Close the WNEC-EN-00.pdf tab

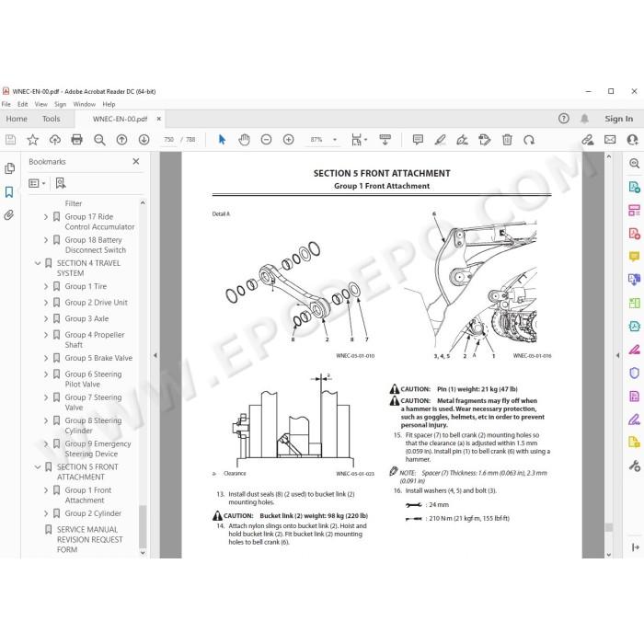point(159,119)
